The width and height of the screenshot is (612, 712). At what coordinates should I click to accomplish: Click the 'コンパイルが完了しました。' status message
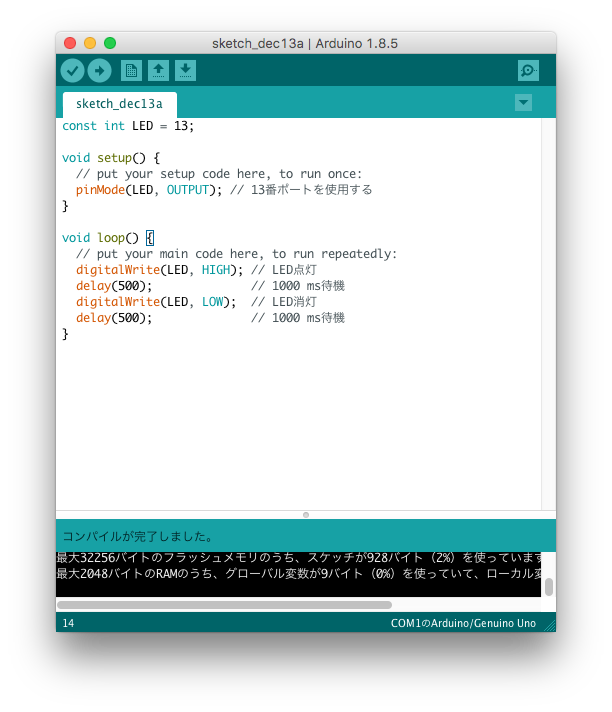[138, 536]
